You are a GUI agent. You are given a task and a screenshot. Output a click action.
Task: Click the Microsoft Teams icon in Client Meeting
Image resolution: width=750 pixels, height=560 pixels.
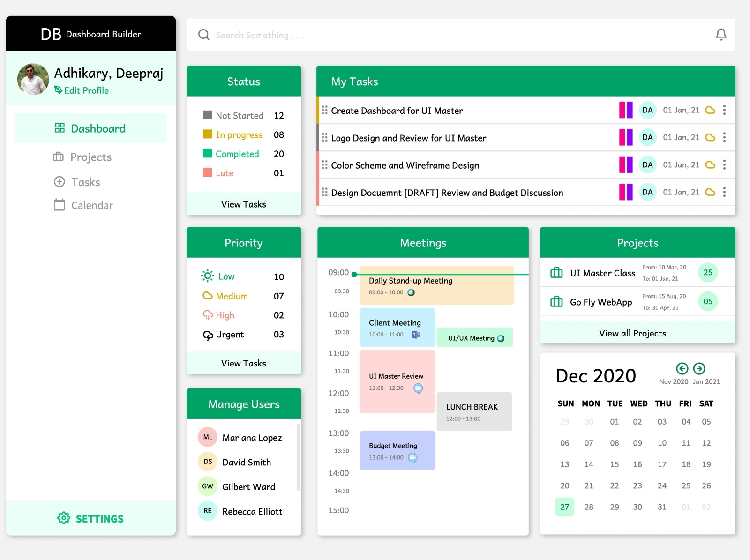(415, 334)
